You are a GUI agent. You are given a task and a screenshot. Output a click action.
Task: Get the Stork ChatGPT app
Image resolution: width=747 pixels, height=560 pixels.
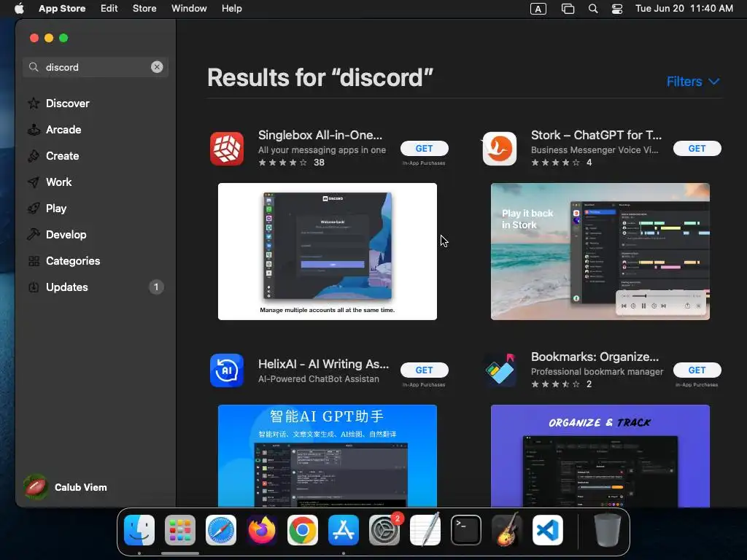(x=697, y=149)
